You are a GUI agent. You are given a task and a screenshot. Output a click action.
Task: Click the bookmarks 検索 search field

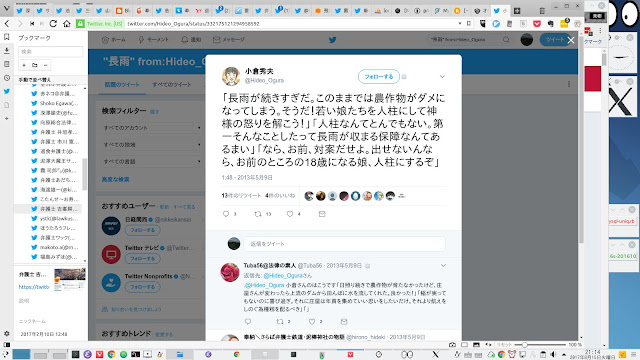(x=50, y=51)
